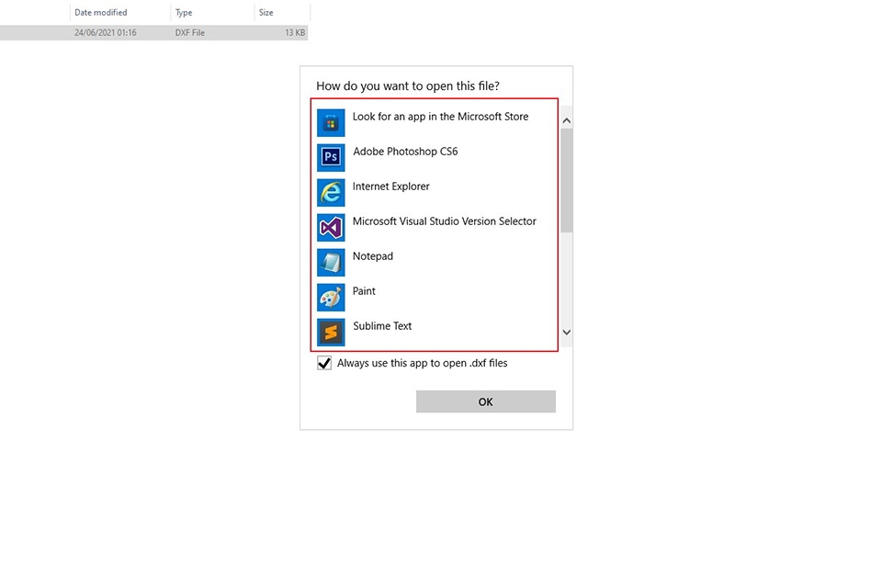This screenshot has width=882, height=588.
Task: Click the Sublime Text icon
Action: pyautogui.click(x=331, y=332)
